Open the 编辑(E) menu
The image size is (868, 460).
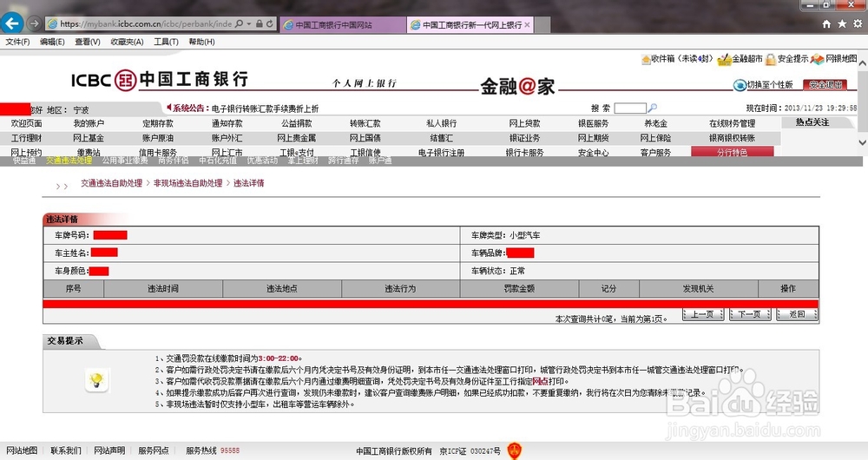coord(52,42)
